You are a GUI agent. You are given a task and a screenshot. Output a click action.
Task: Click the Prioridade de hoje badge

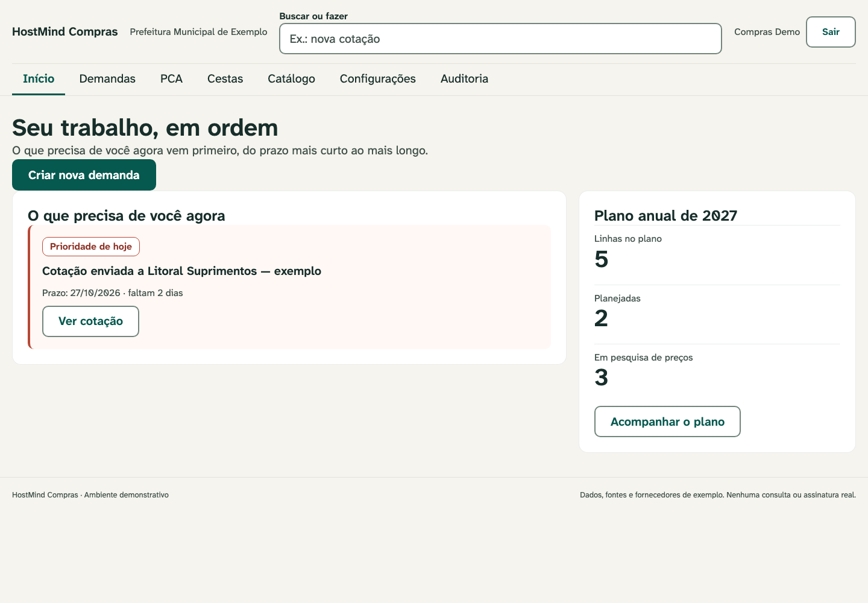(91, 247)
